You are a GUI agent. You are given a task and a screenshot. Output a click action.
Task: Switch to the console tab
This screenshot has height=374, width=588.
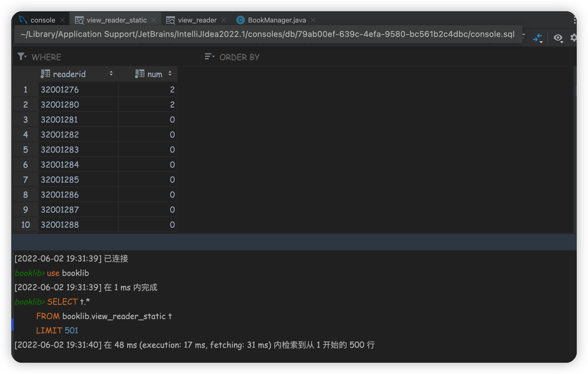pyautogui.click(x=43, y=20)
